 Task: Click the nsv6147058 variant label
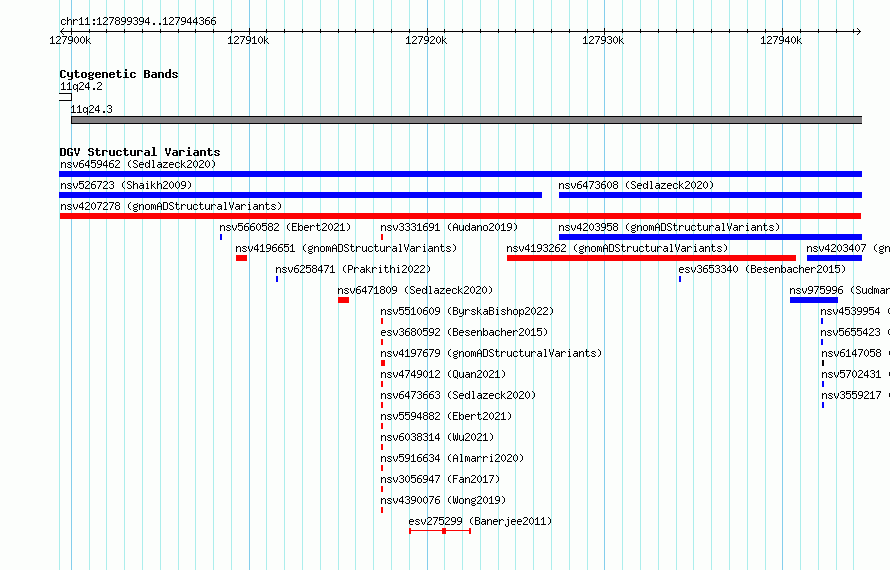pyautogui.click(x=855, y=353)
